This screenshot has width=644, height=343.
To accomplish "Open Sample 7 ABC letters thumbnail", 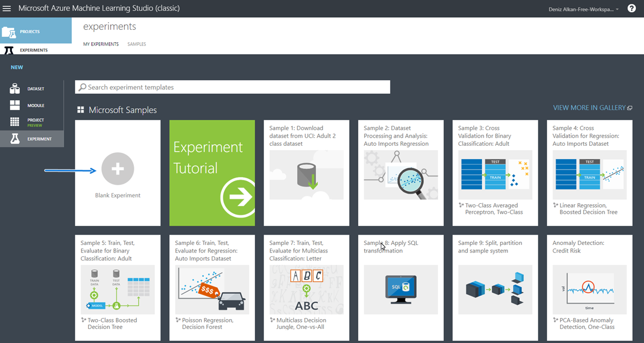I will coord(306,289).
